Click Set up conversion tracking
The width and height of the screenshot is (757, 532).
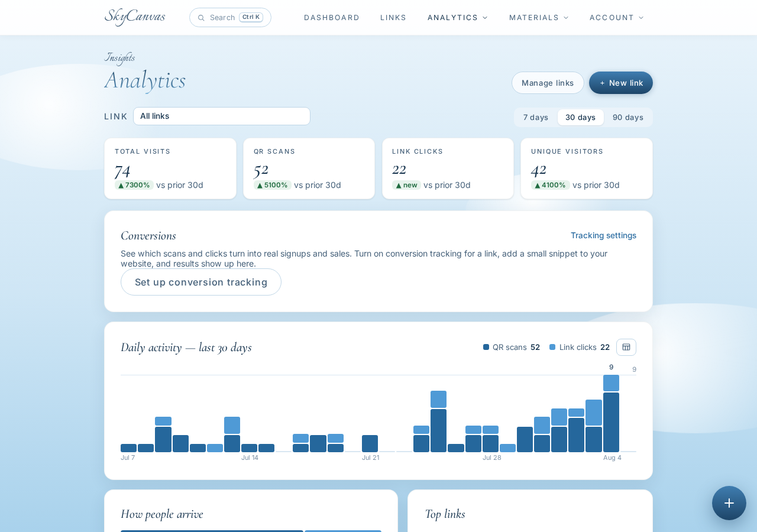click(201, 282)
